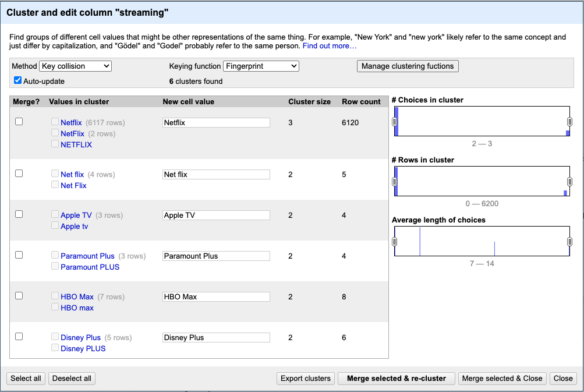Screen dimensions: 584x392
Task: Check Merge box for the Netflix cluster
Action: [19, 122]
